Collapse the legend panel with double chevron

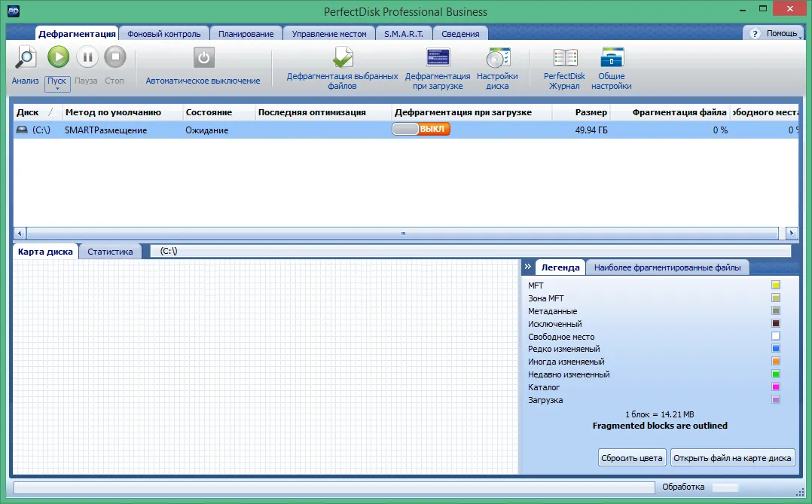528,267
